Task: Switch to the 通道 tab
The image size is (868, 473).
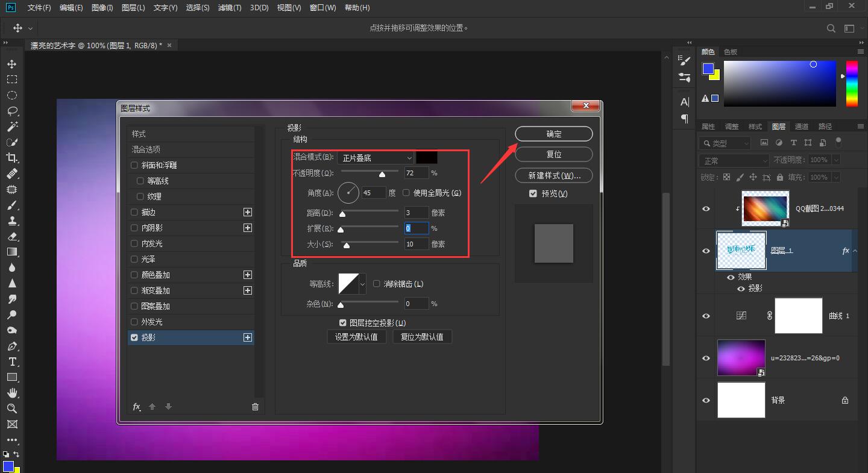Action: point(802,127)
